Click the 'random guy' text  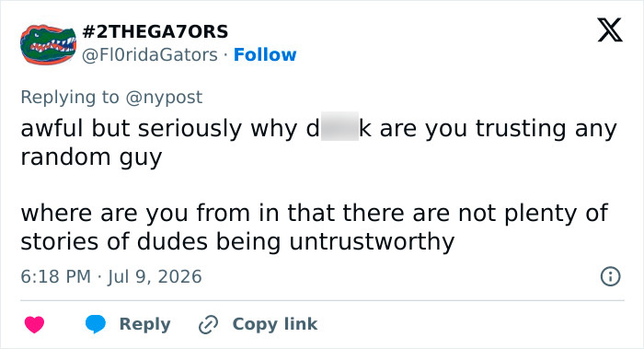point(91,157)
